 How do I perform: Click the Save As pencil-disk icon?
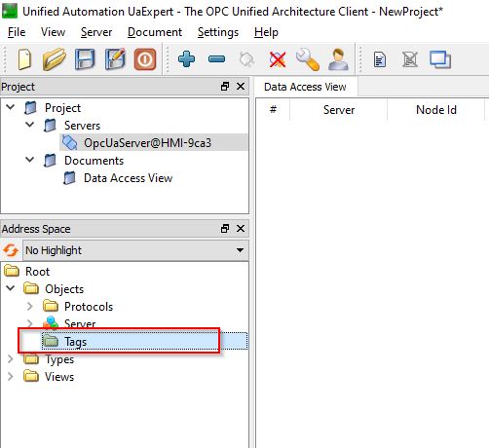pos(115,59)
